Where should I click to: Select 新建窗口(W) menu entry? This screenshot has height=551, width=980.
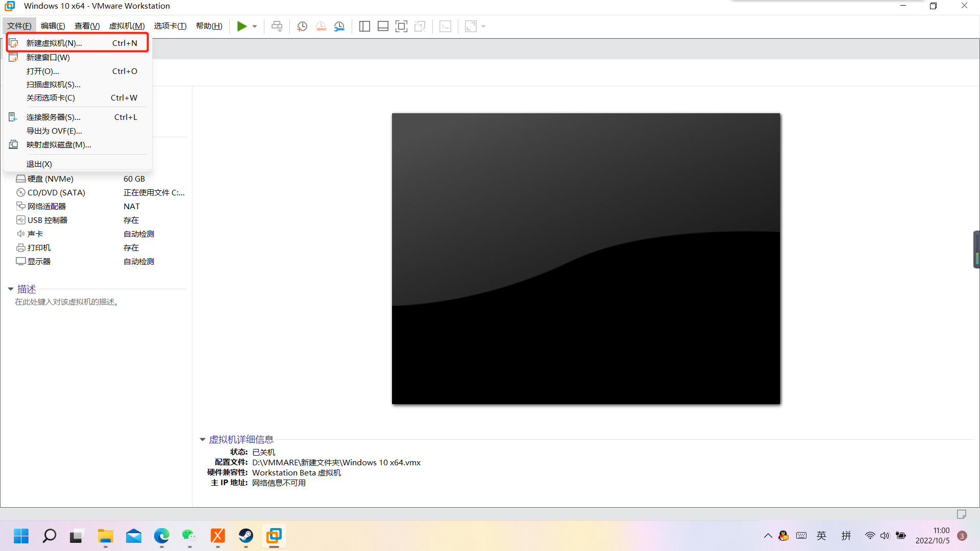pos(77,57)
